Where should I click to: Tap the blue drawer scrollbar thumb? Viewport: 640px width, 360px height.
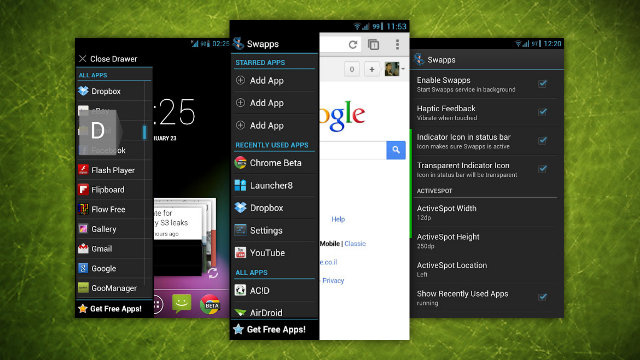pos(144,132)
